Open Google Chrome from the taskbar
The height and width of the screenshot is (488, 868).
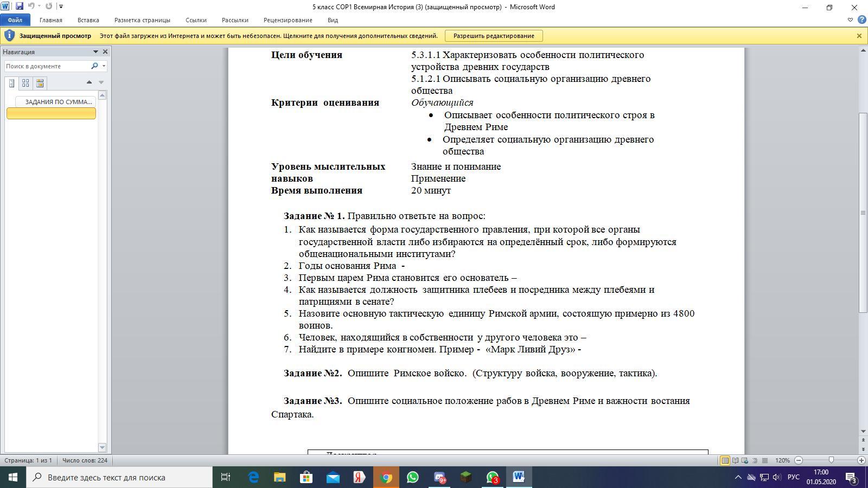(386, 477)
